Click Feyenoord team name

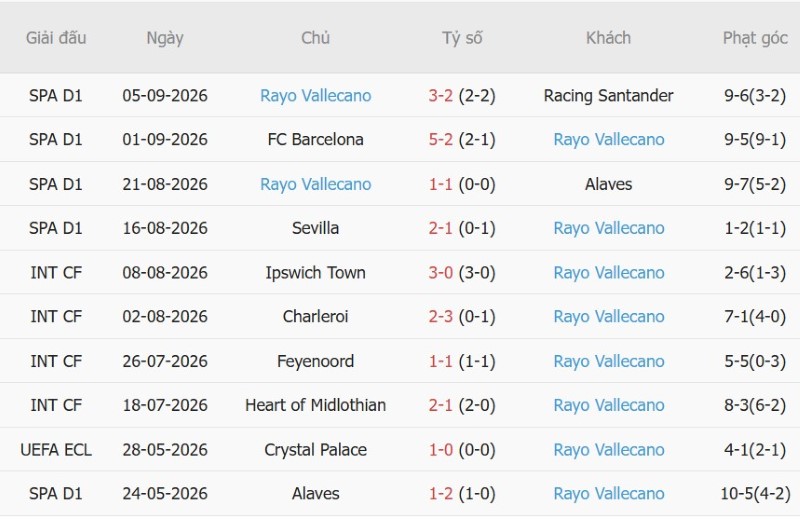tap(315, 361)
